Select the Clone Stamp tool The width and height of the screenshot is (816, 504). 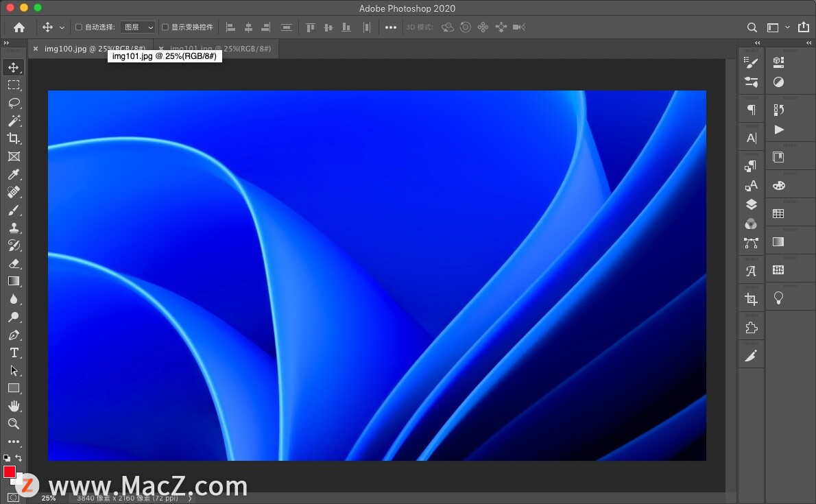click(x=14, y=228)
